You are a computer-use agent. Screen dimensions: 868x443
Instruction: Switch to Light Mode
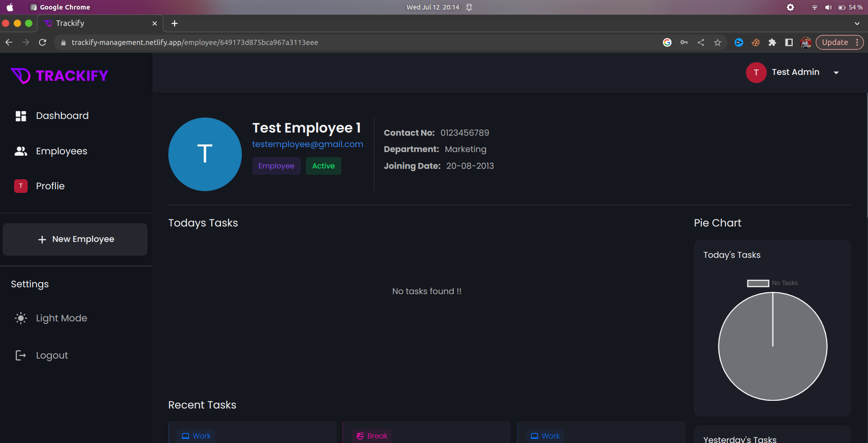pos(61,318)
